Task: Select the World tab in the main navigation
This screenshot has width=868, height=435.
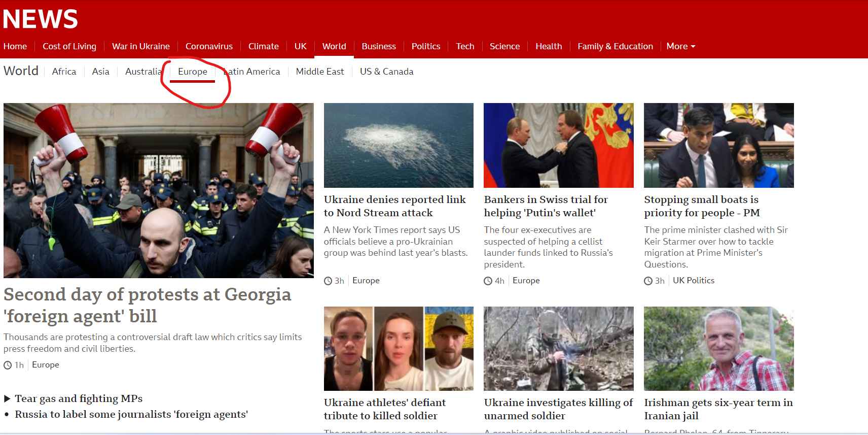Action: (x=334, y=46)
